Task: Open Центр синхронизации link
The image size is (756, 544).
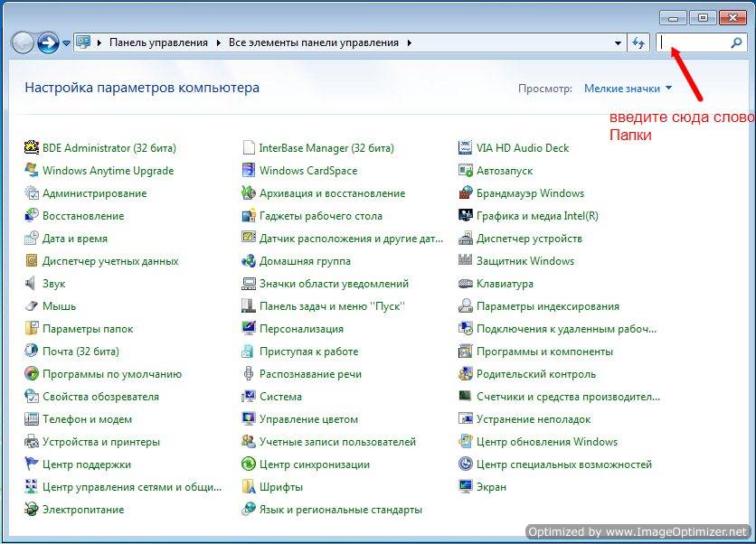Action: coord(315,464)
